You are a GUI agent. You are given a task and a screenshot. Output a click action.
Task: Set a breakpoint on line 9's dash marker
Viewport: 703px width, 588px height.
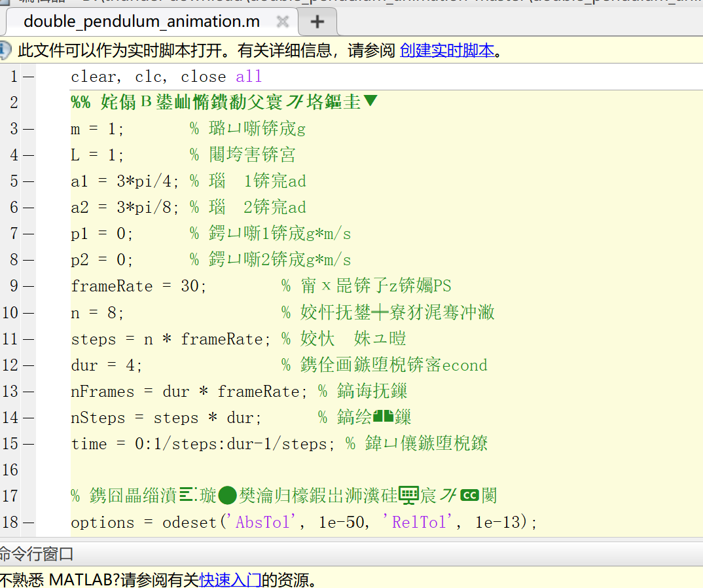click(29, 285)
